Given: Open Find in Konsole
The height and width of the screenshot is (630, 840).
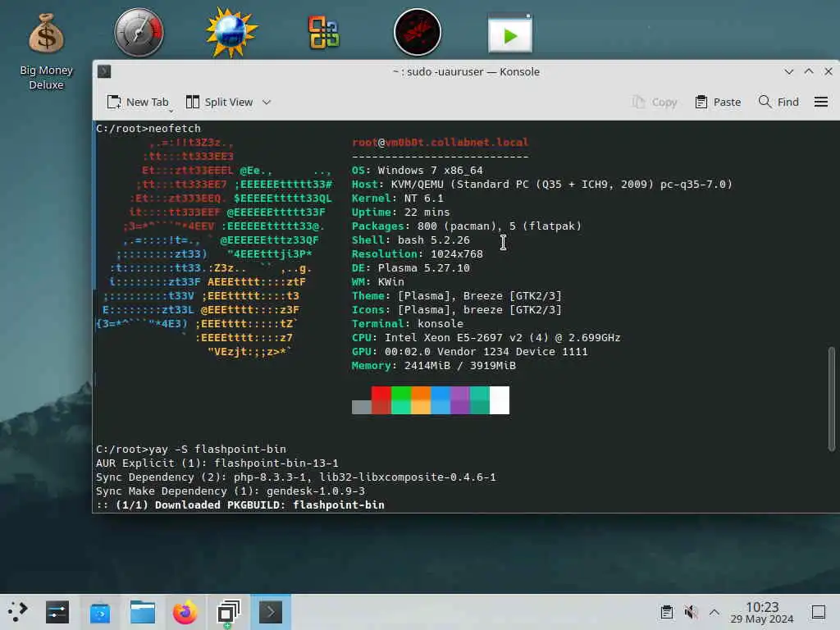Looking at the screenshot, I should coord(778,102).
